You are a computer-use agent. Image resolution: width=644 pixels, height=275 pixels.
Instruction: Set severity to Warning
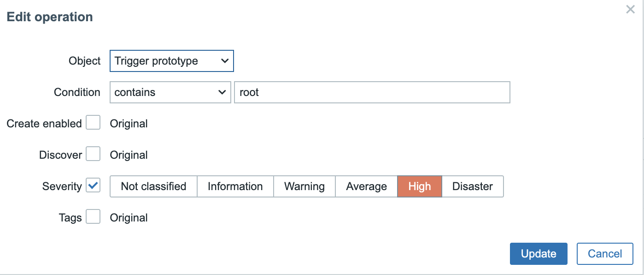pyautogui.click(x=304, y=186)
